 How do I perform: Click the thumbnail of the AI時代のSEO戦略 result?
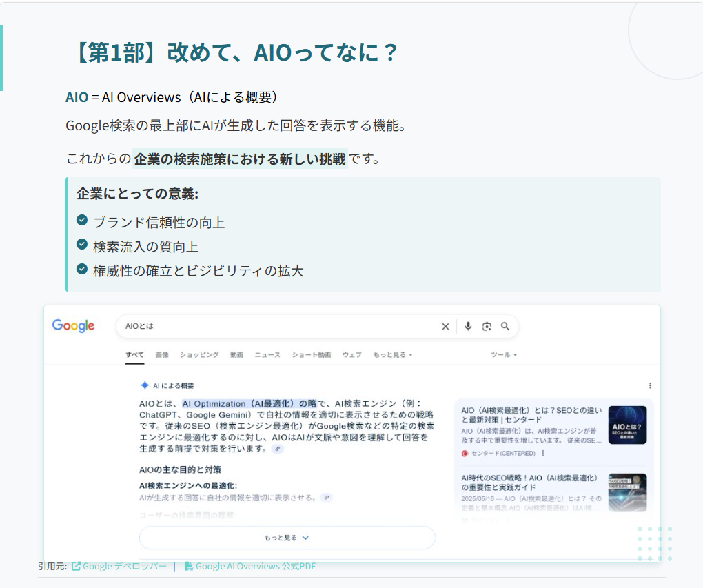[x=627, y=492]
